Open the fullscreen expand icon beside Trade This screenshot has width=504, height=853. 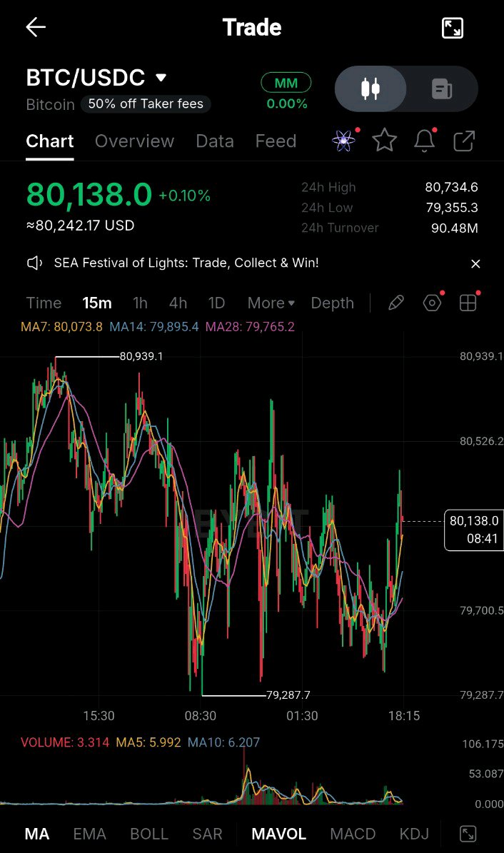(x=452, y=28)
